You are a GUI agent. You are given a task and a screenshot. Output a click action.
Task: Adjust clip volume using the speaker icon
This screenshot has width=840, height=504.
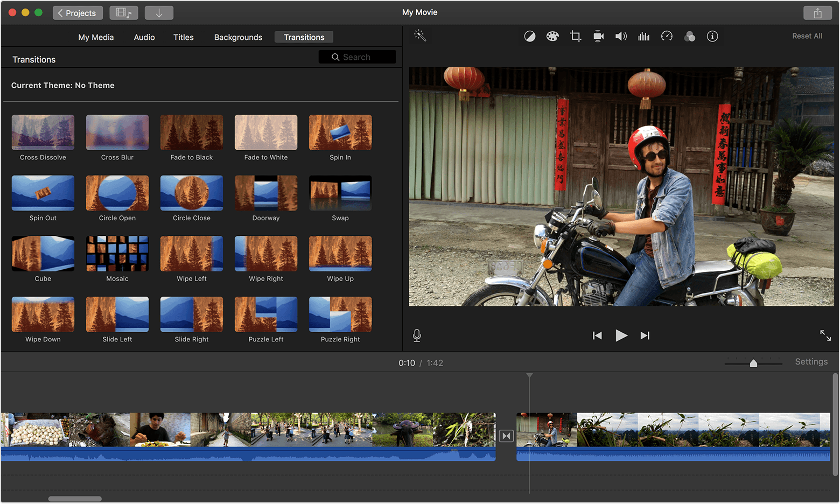[621, 36]
